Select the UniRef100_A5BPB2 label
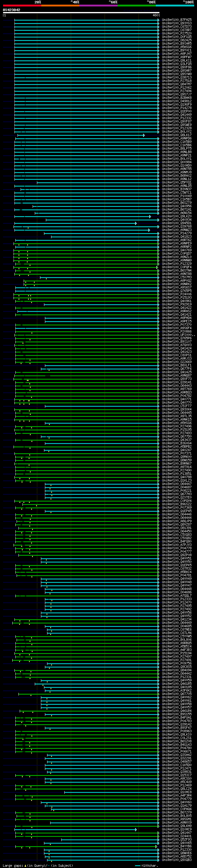Screen dimensions: 197x868 pyautogui.click(x=177, y=446)
